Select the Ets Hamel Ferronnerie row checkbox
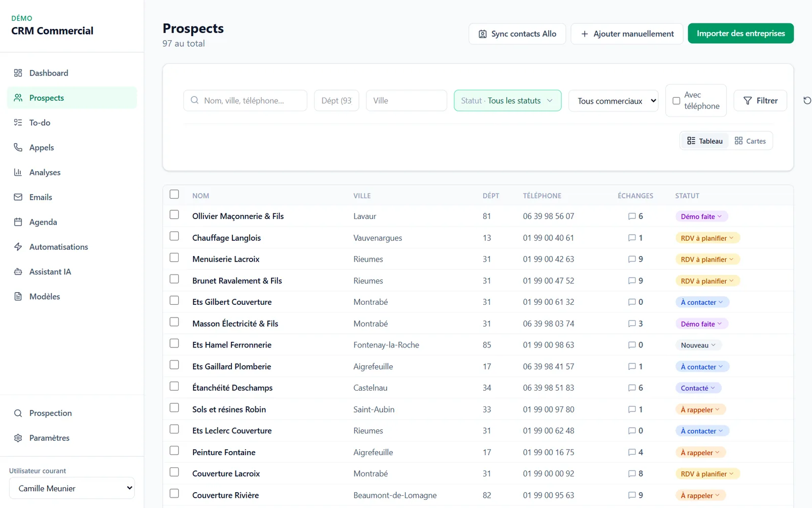Viewport: 812px width, 508px height. [174, 343]
